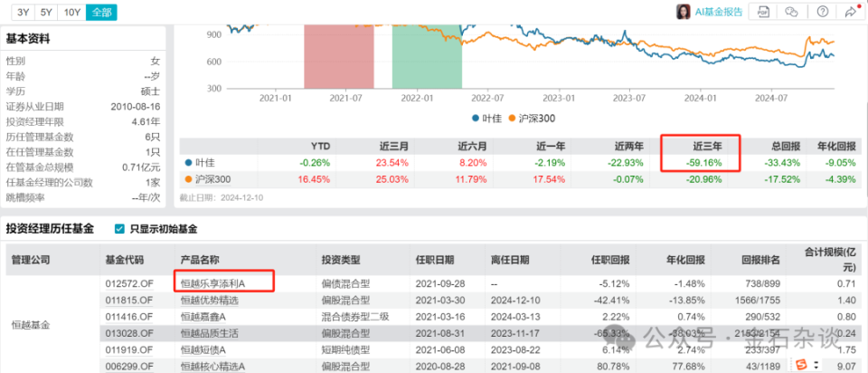Click the share arrow icon
The width and height of the screenshot is (868, 373).
(850, 12)
